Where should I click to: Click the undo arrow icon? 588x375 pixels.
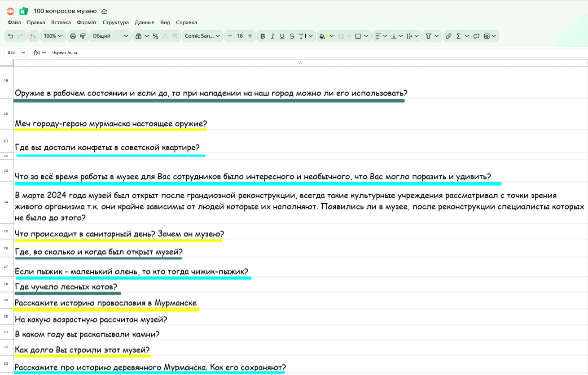click(11, 36)
